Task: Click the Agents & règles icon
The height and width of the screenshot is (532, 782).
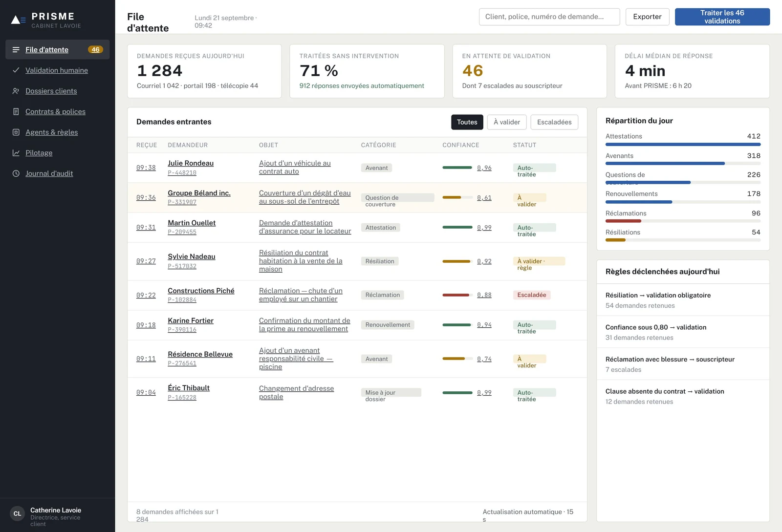Action: tap(16, 132)
